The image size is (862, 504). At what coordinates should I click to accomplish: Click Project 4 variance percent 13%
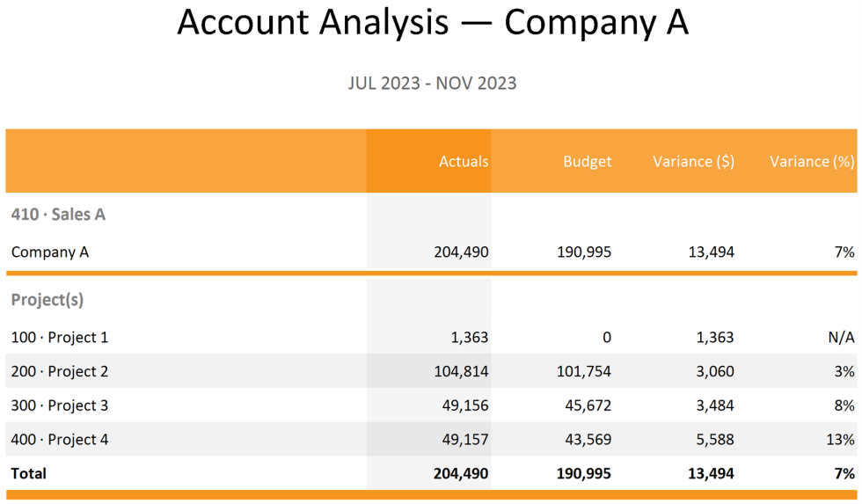(840, 440)
